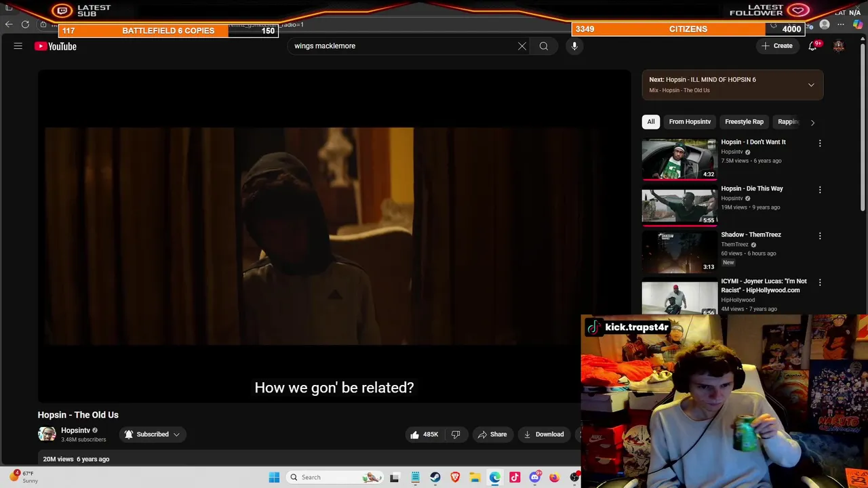Dislike the video
This screenshot has height=488, width=868.
pyautogui.click(x=456, y=434)
